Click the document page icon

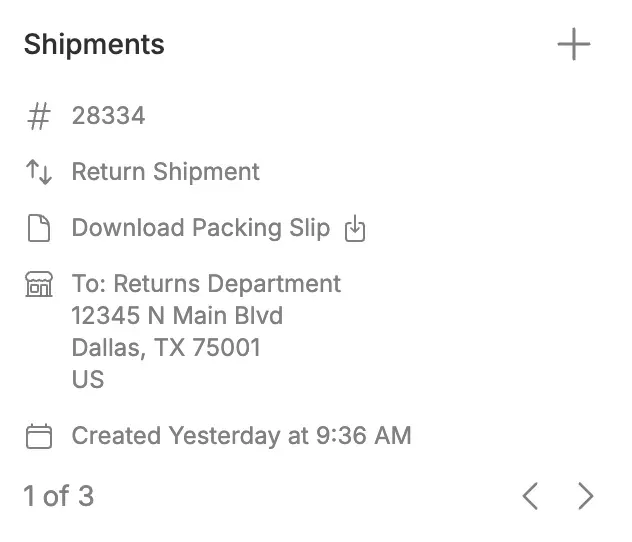point(38,228)
